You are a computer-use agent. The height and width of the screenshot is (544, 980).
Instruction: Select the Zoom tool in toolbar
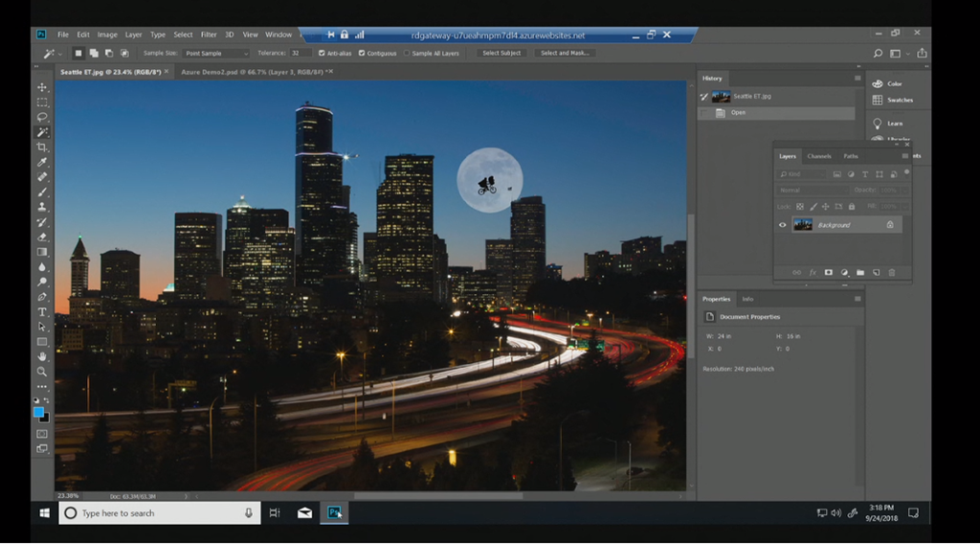pos(42,372)
